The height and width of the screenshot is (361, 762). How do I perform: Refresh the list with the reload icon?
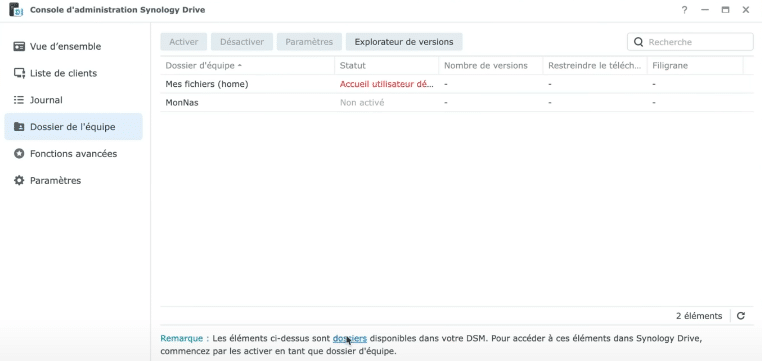[x=741, y=316]
